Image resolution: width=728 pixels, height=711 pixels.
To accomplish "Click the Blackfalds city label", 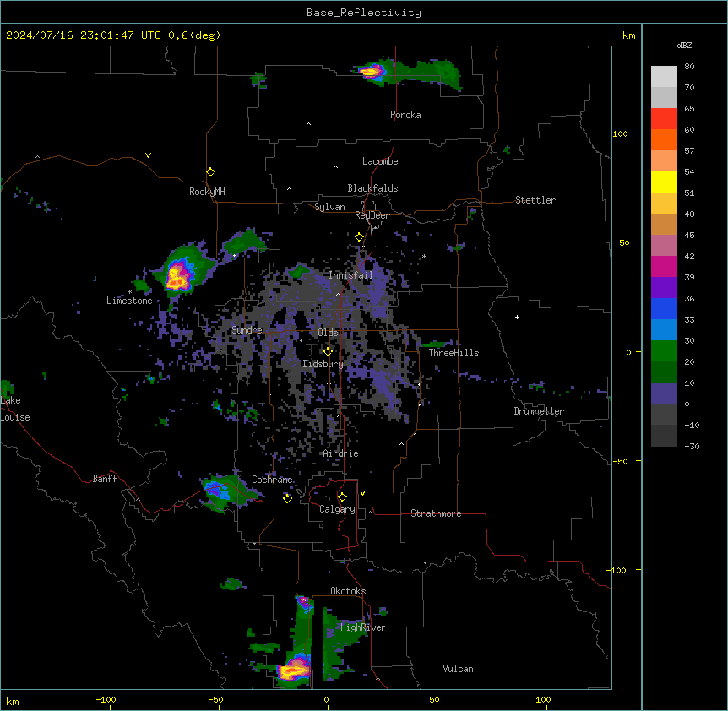I will click(372, 188).
